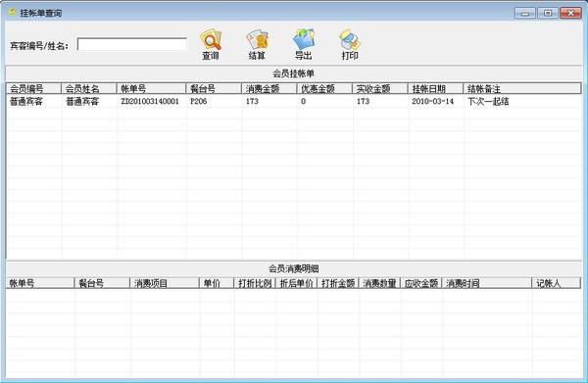Sort by 会员姓名 column header
This screenshot has height=383, width=588.
click(x=89, y=89)
